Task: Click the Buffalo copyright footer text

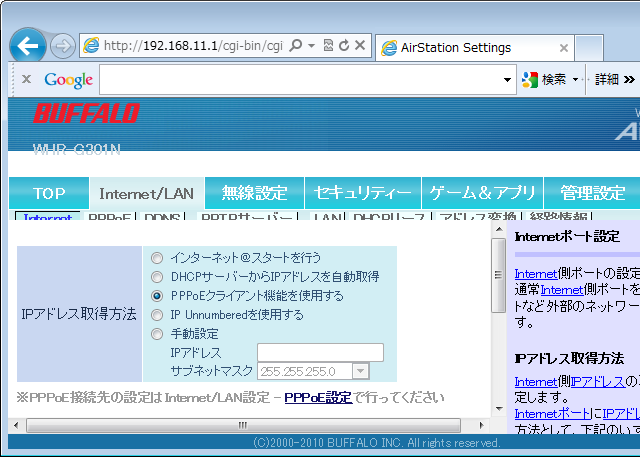Action: coord(376,443)
